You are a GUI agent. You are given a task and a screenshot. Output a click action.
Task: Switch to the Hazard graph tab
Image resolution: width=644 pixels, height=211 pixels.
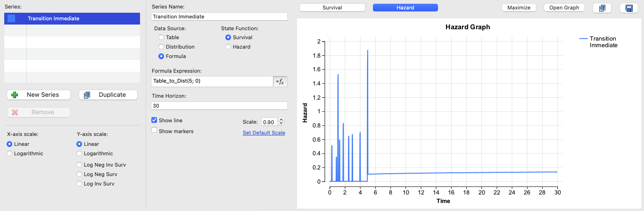tap(405, 8)
